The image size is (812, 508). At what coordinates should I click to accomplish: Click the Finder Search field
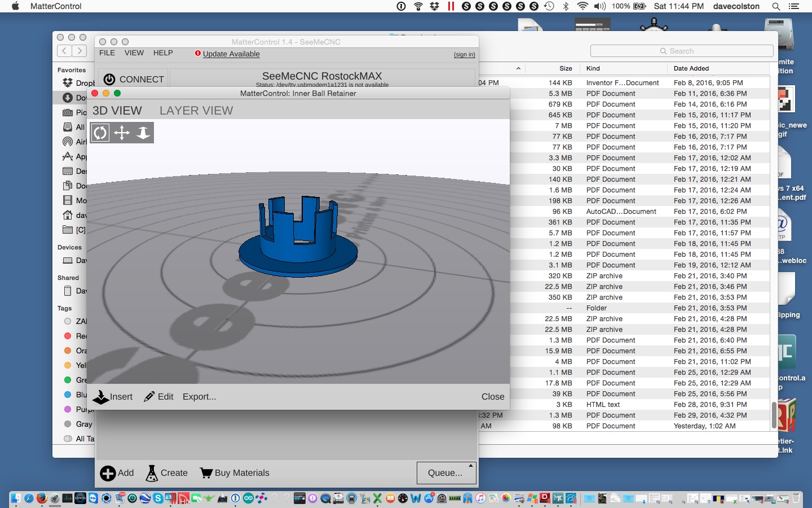[x=682, y=51]
